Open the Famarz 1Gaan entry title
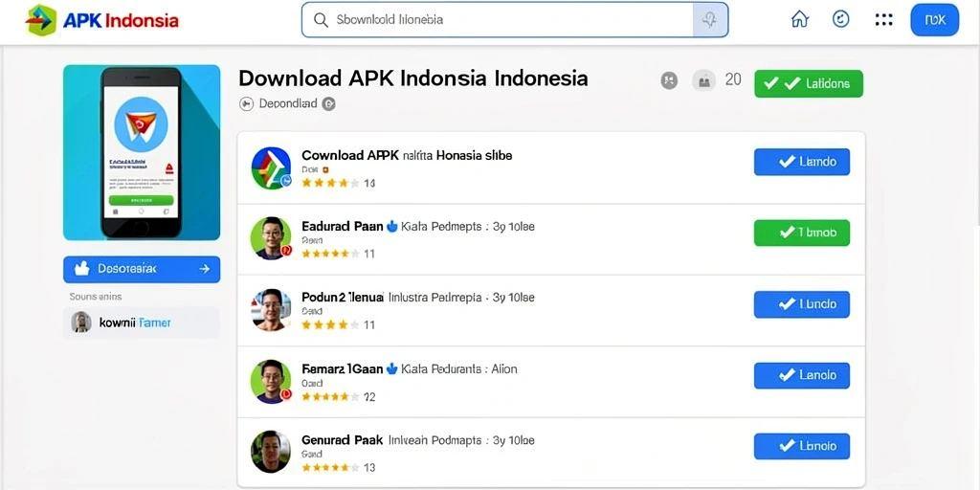Screen dimensions: 980x490 343,368
